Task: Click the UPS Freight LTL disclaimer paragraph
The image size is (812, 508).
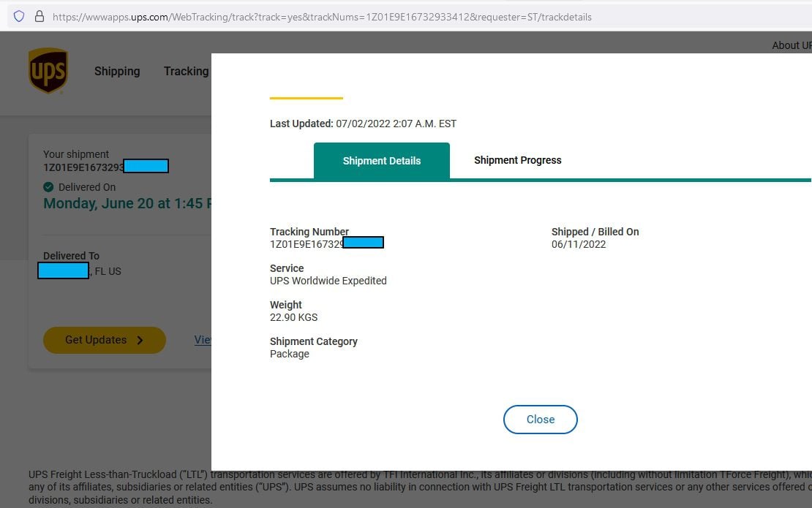Action: point(420,488)
